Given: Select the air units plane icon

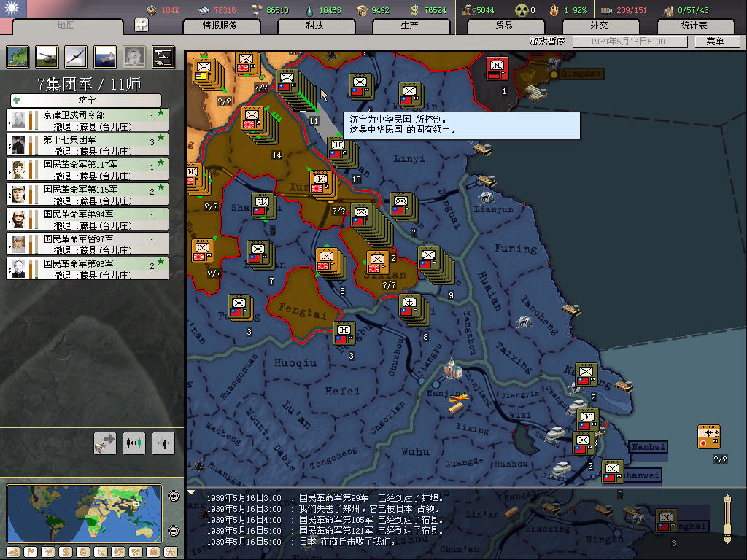Looking at the screenshot, I should pos(76,57).
